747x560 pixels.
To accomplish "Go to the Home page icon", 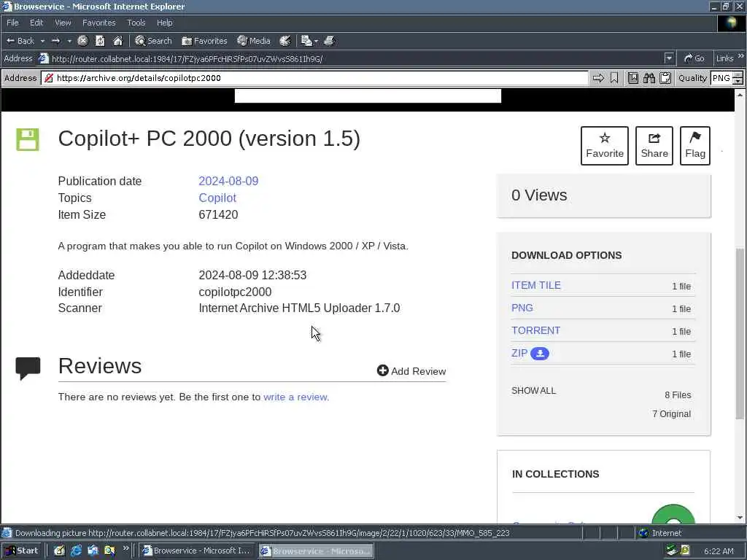I will [x=117, y=41].
